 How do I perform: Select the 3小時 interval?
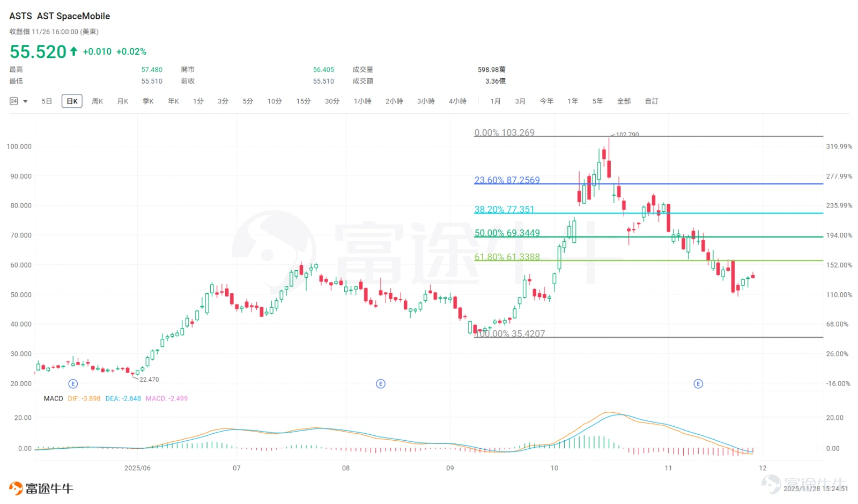pyautogui.click(x=426, y=101)
